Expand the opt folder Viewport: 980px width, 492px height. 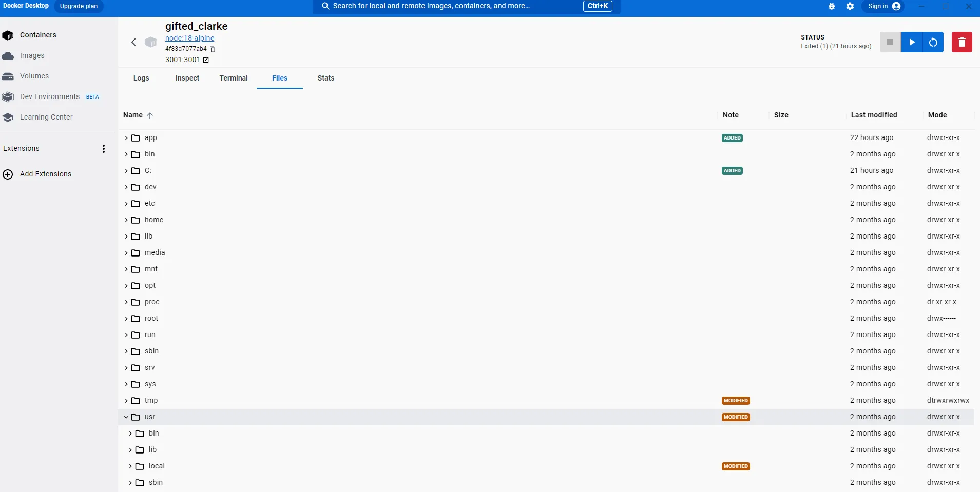coord(126,286)
